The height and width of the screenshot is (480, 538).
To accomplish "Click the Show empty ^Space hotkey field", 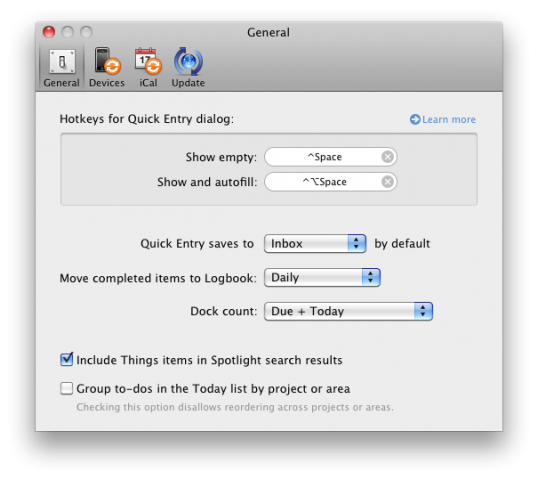I will point(330,157).
